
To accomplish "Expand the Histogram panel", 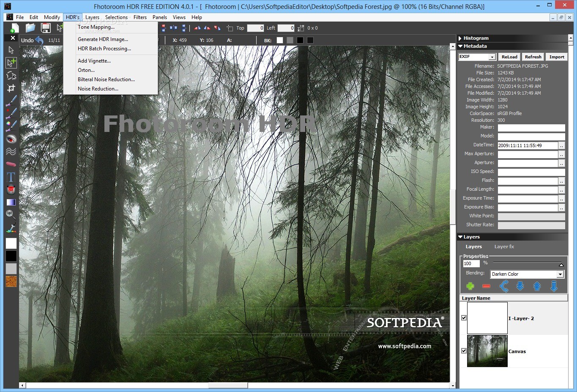I will [x=460, y=38].
